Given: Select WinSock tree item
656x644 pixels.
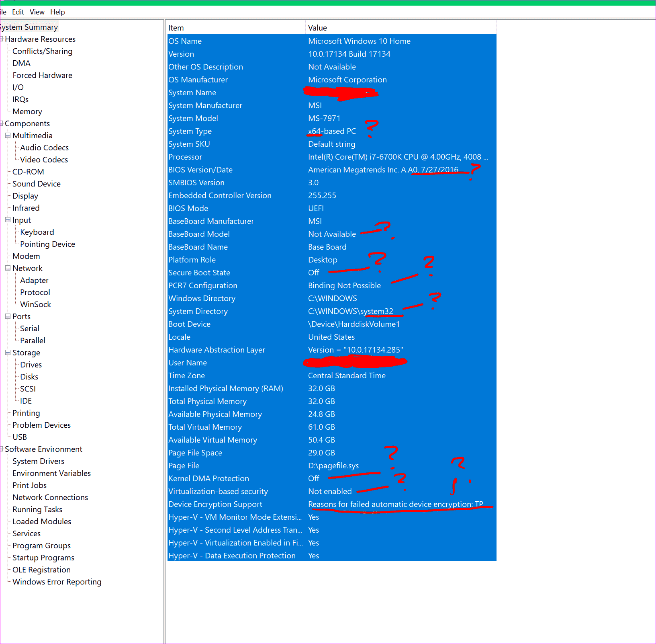Looking at the screenshot, I should tap(36, 304).
